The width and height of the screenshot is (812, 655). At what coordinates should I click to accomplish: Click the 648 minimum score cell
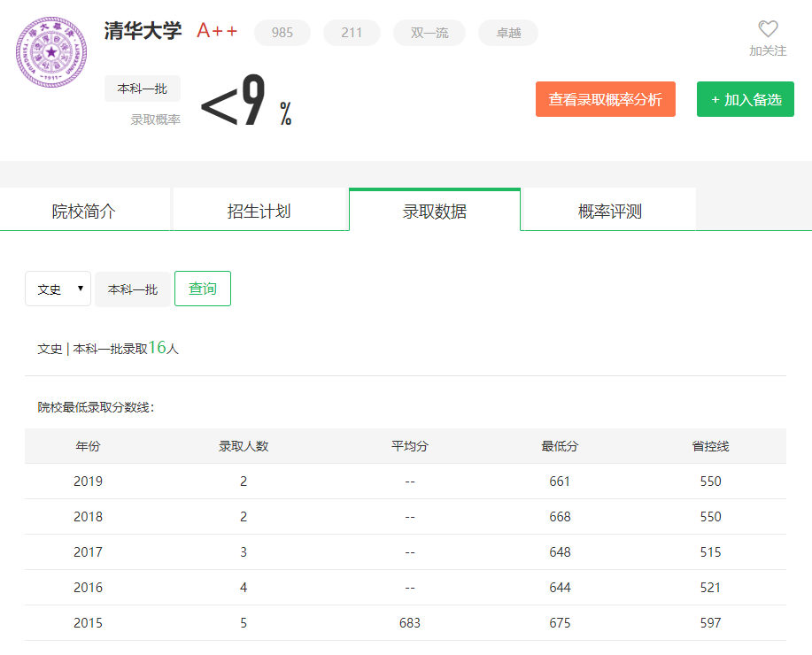pyautogui.click(x=560, y=552)
